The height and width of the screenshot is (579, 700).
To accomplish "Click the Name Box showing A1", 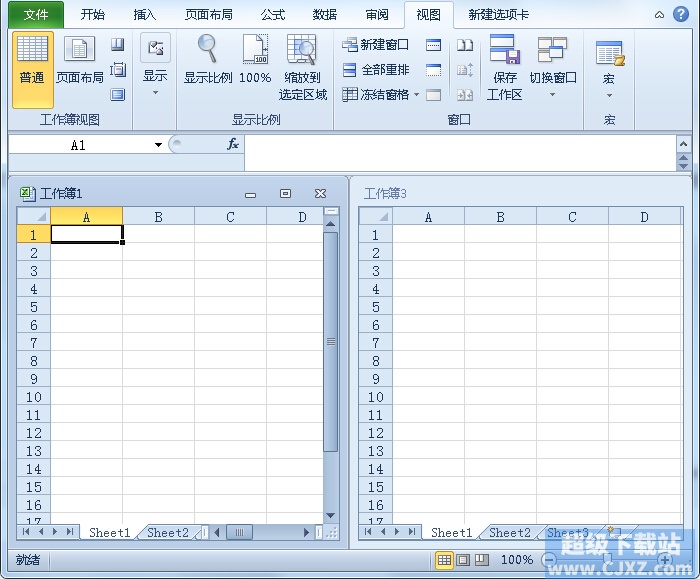I will pyautogui.click(x=79, y=145).
